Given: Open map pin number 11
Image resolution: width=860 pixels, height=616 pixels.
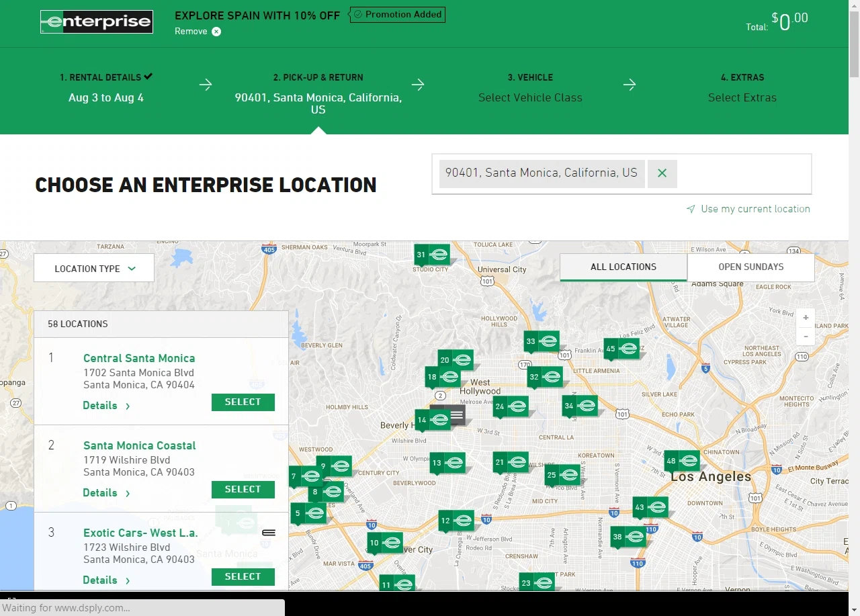Looking at the screenshot, I should coord(397,584).
